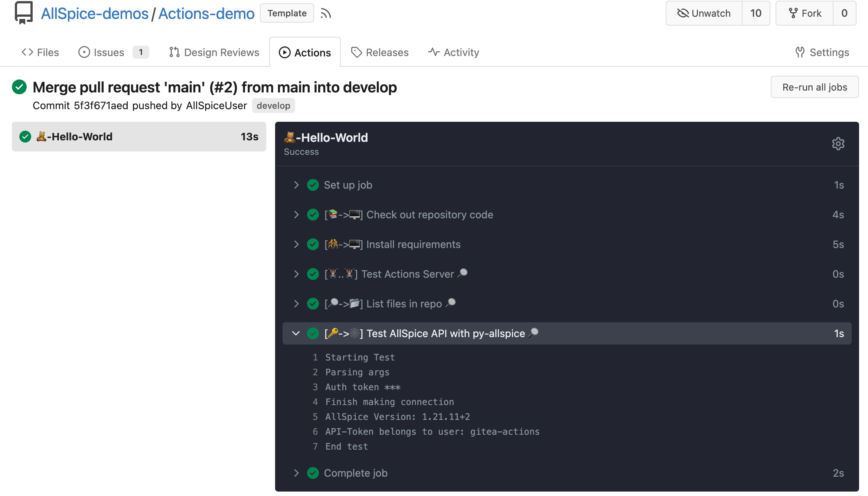Image resolution: width=868 pixels, height=496 pixels.
Task: Open the job log settings gear
Action: coord(838,144)
